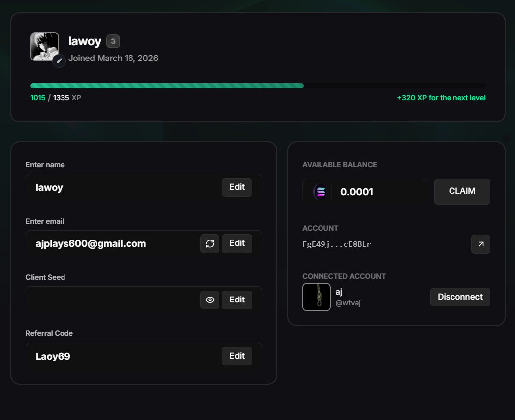Click the lawoy username heading
Image resolution: width=515 pixels, height=420 pixels.
click(x=85, y=41)
